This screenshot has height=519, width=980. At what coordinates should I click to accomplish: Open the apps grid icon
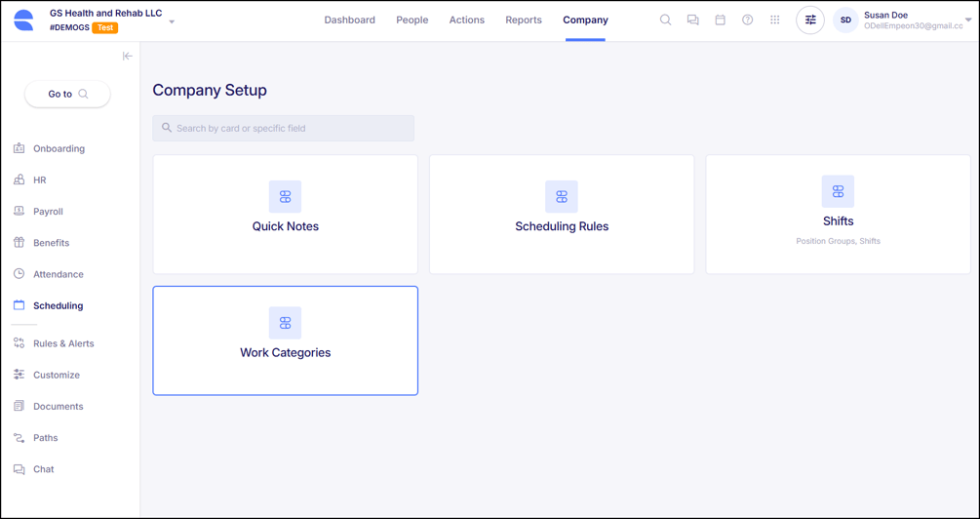point(774,20)
